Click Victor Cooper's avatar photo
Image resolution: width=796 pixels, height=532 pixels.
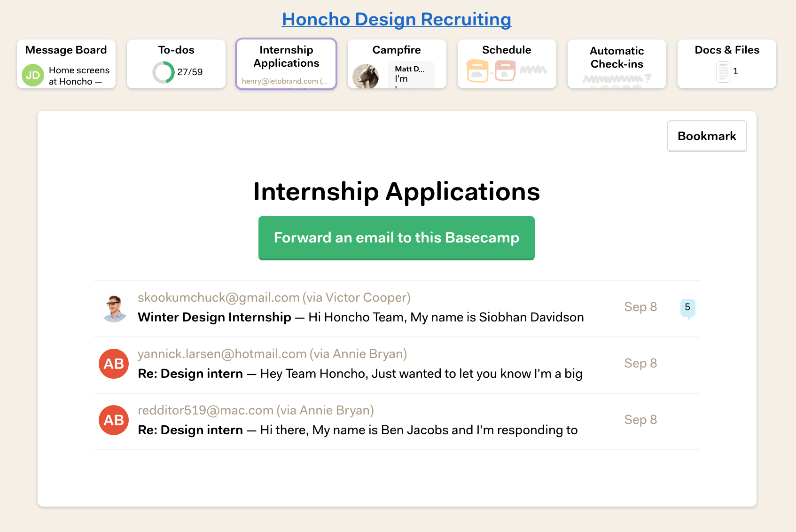[114, 308]
